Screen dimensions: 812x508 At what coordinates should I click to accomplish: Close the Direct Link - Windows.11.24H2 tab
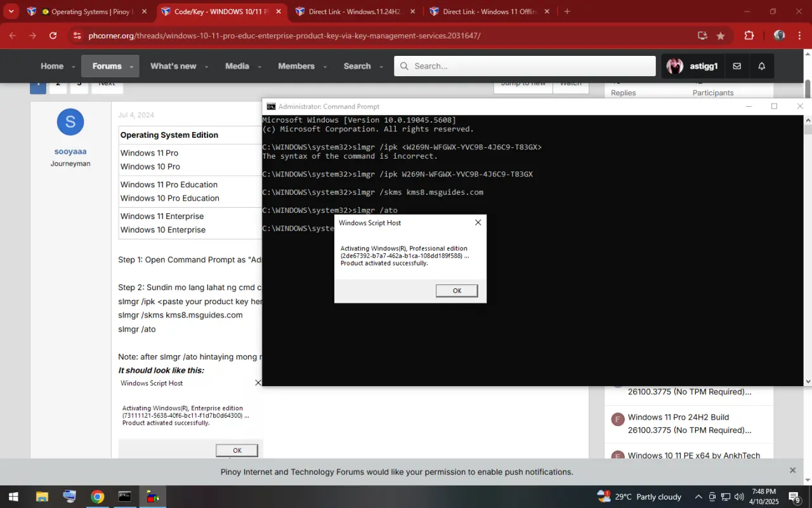(x=412, y=11)
